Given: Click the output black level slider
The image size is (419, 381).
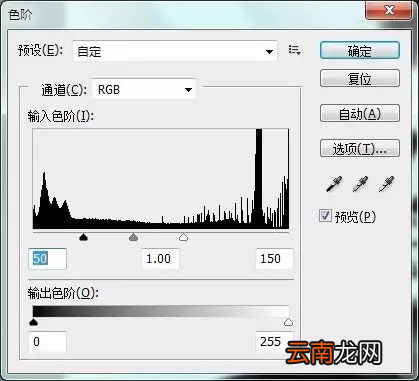Looking at the screenshot, I should point(33,322).
